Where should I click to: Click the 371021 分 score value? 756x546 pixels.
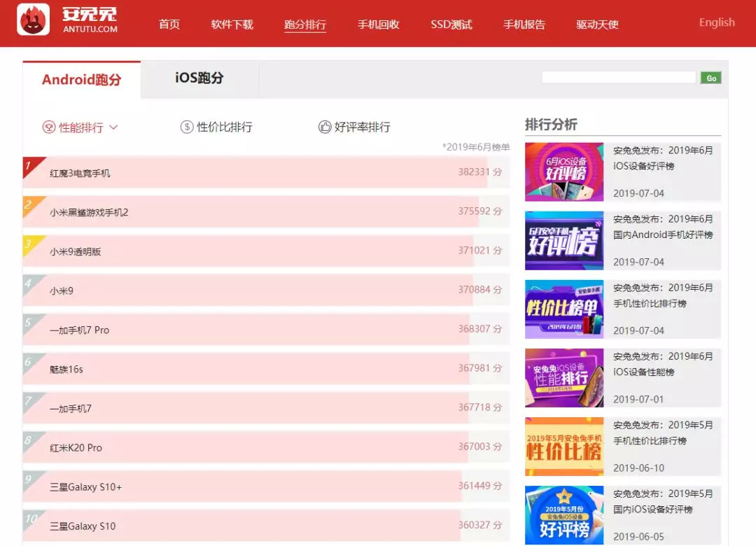[x=479, y=251]
